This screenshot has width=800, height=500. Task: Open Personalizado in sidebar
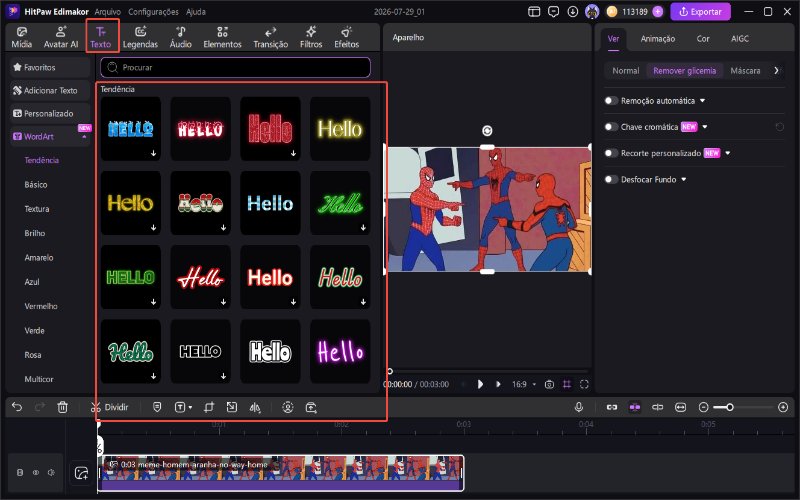coord(50,113)
